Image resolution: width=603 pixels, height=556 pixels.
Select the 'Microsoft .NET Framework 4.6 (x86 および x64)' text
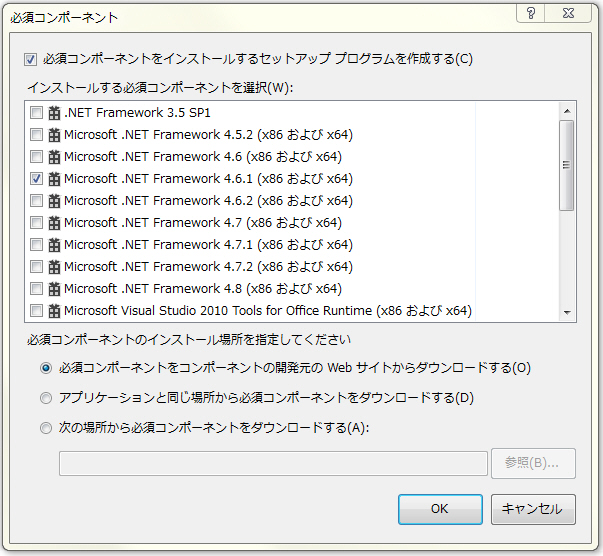tap(203, 157)
